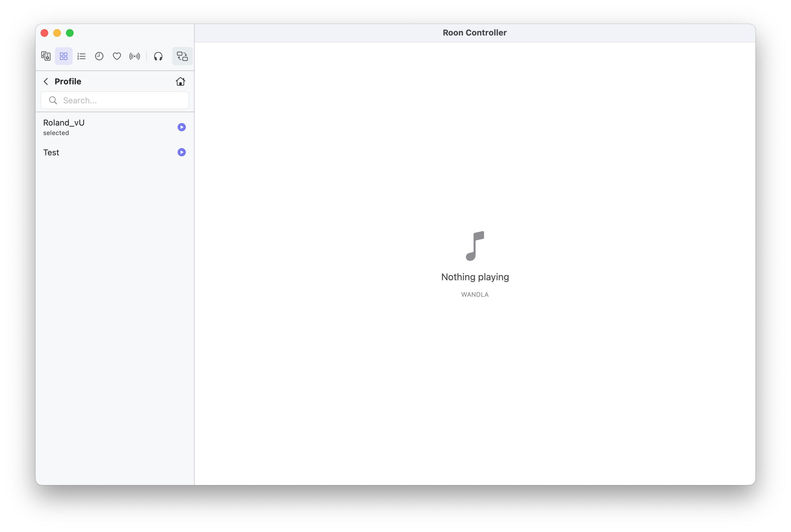Go home with the house icon

(x=180, y=81)
